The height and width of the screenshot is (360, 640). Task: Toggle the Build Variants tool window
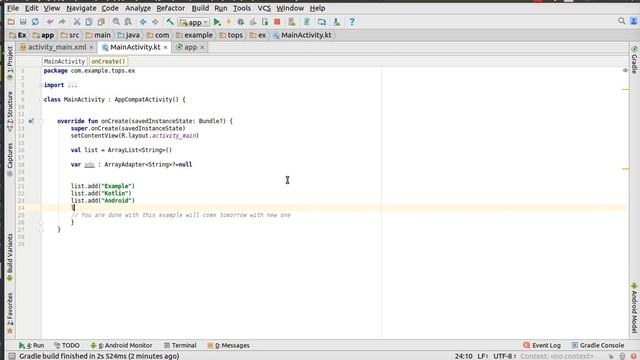pos(10,257)
